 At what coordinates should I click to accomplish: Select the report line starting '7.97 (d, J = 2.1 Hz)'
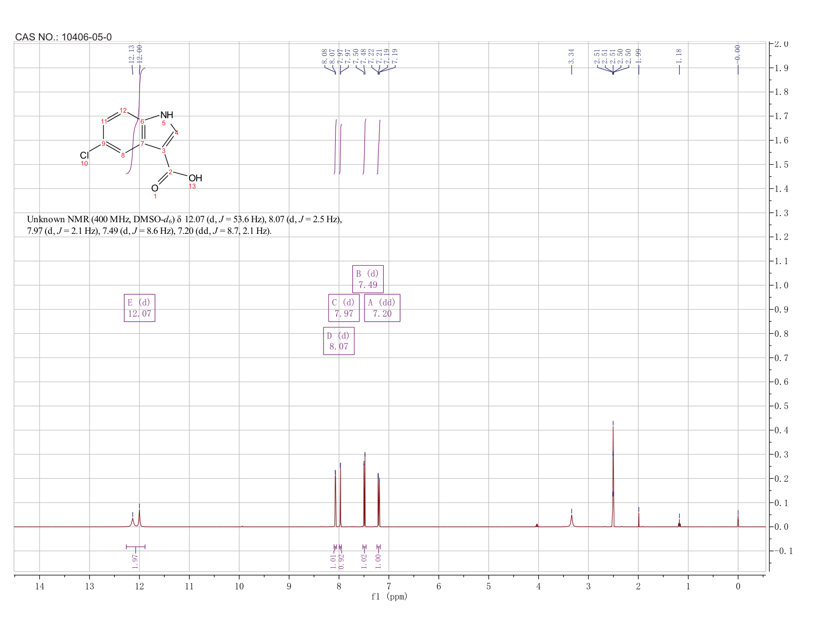149,231
